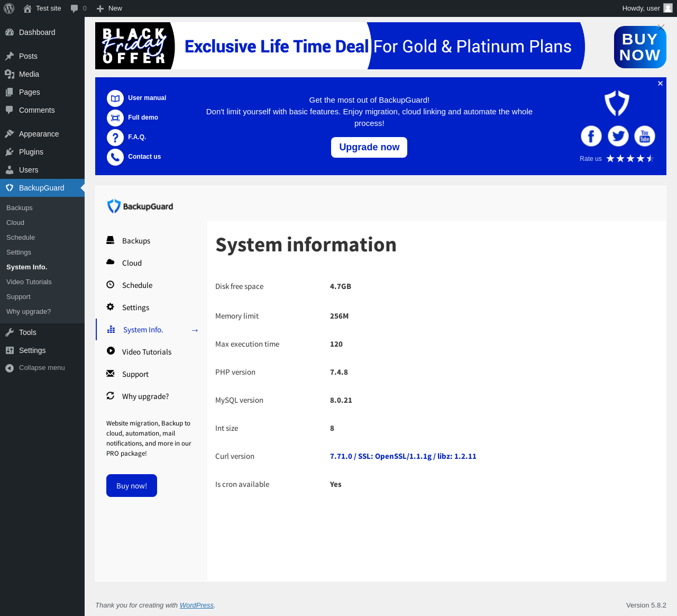Click the Full demo icon
Image resolution: width=677 pixels, height=616 pixels.
(x=115, y=118)
